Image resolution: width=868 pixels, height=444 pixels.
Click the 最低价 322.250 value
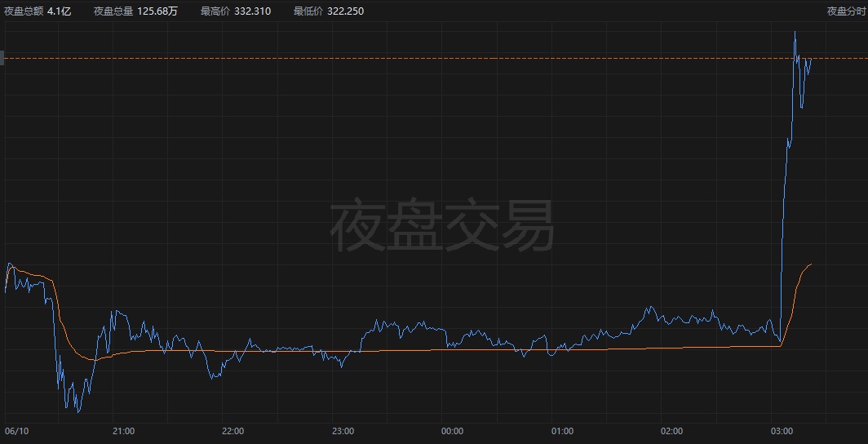pos(344,11)
